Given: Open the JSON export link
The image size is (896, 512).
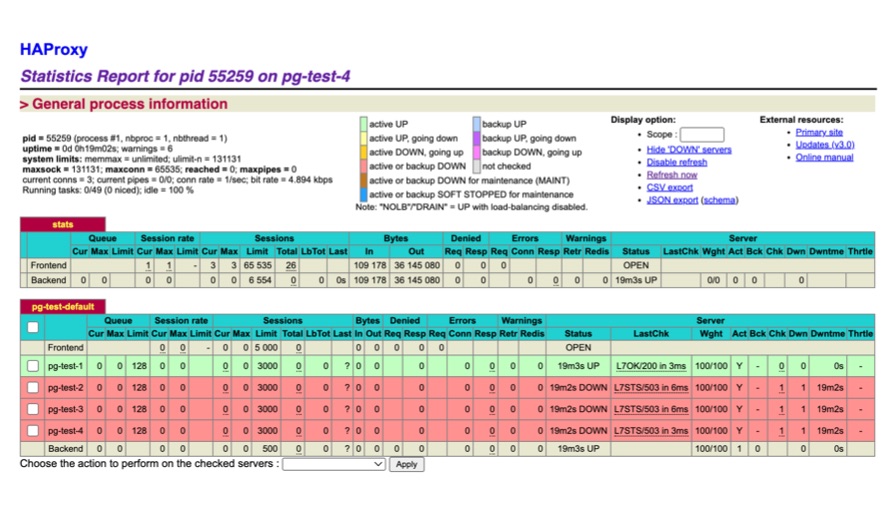Looking at the screenshot, I should 672,200.
